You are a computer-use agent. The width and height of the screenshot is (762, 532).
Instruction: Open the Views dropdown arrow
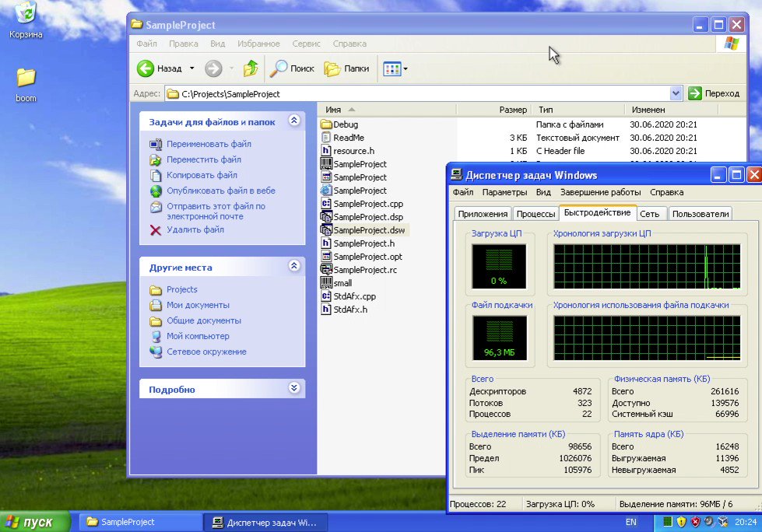(406, 69)
